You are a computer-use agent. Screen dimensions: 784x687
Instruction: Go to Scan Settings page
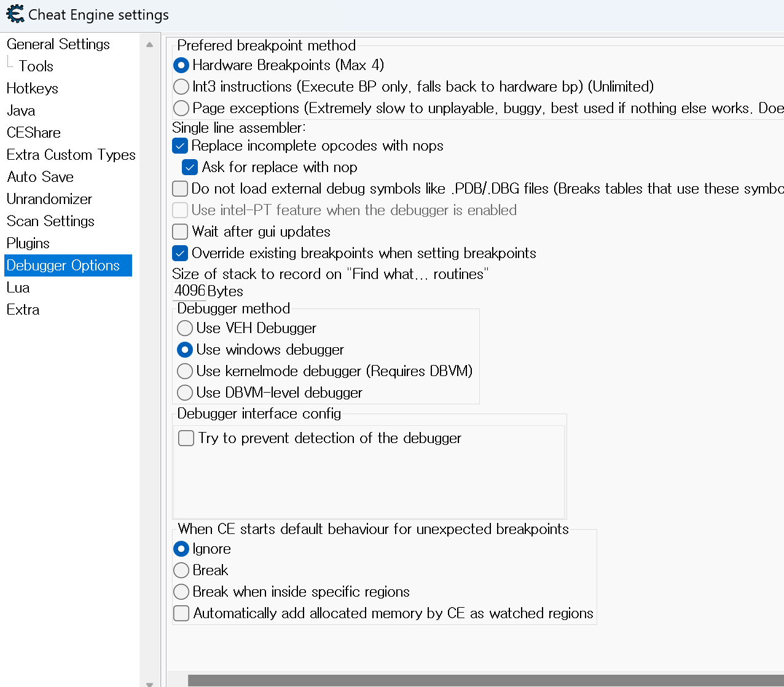50,221
